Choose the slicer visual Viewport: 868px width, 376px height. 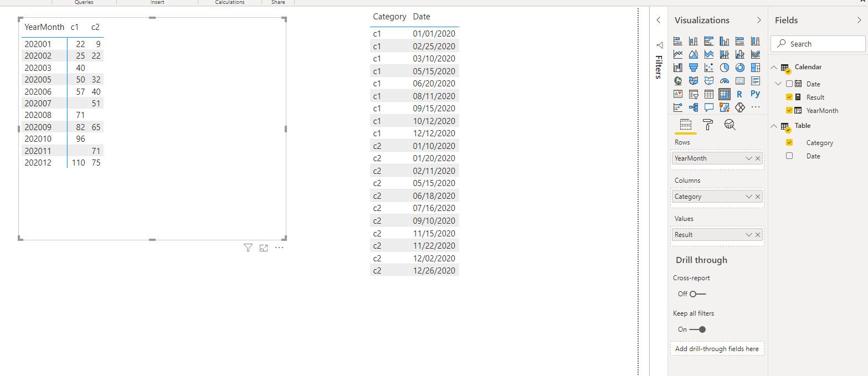point(694,94)
